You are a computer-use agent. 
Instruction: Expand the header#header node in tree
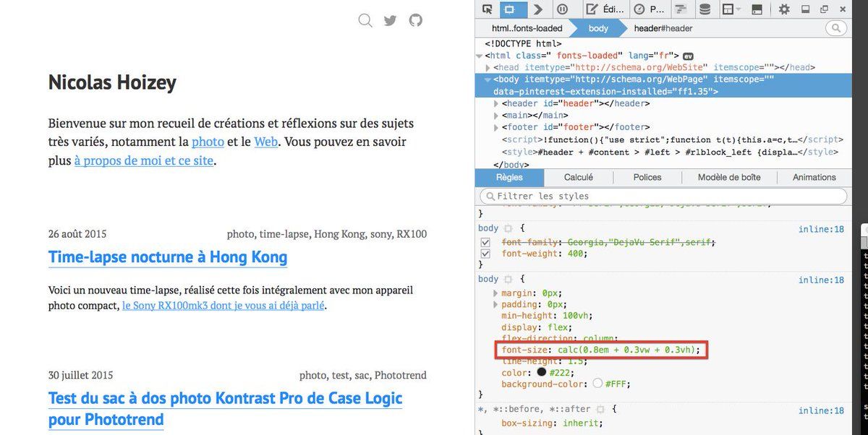(495, 103)
